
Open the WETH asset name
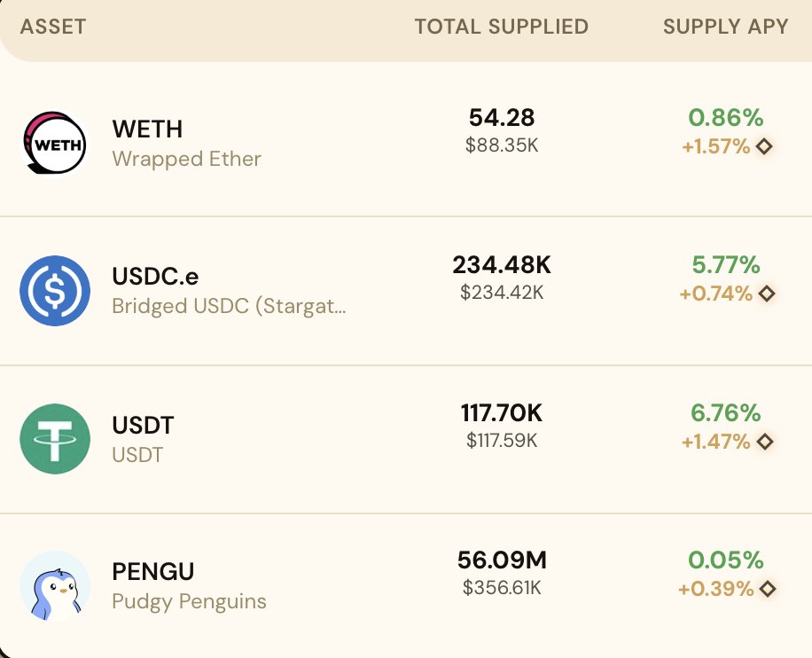[x=147, y=129]
